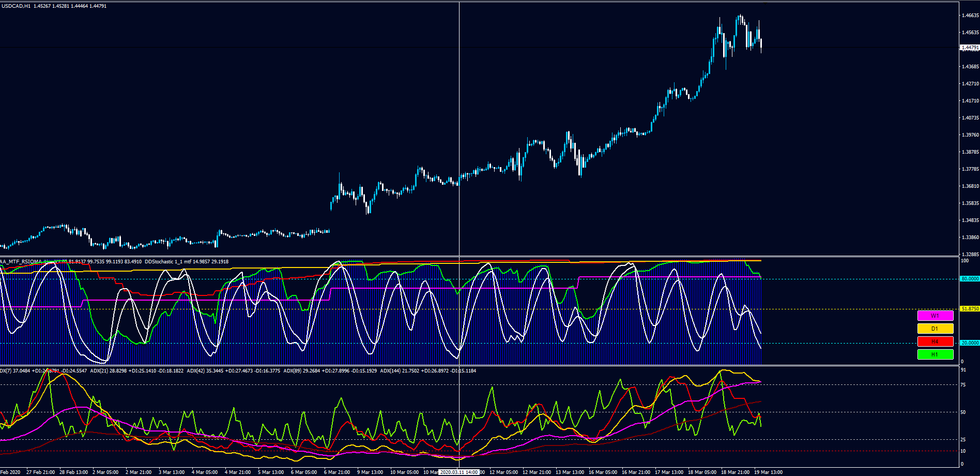980x476 pixels.
Task: Select the 19 Mar 13:00 axis label
Action: 768,472
